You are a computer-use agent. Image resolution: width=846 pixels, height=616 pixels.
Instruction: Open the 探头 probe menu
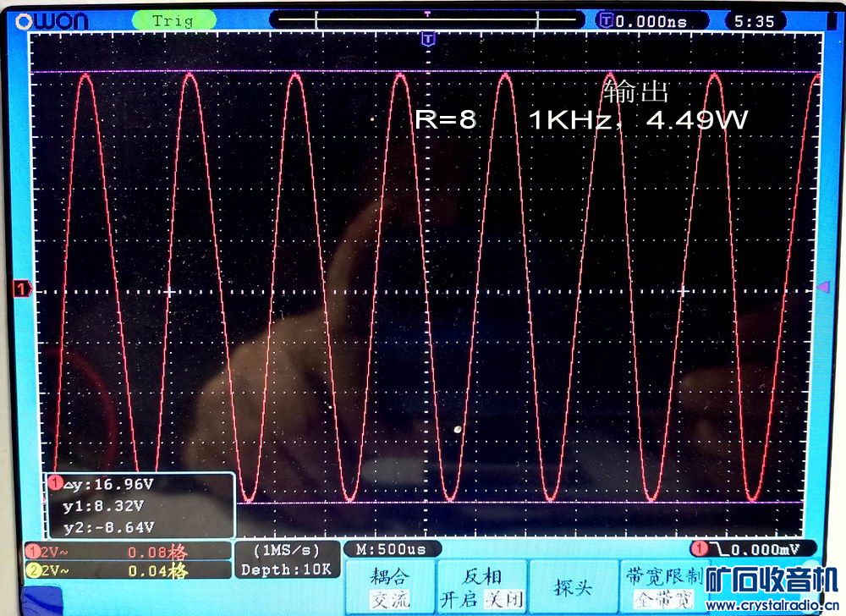573,587
